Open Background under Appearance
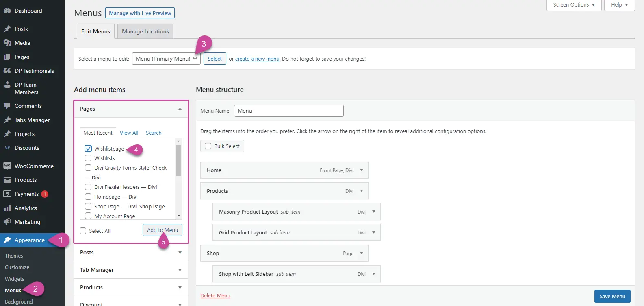Viewport: 644px width, 306px height. tap(19, 302)
